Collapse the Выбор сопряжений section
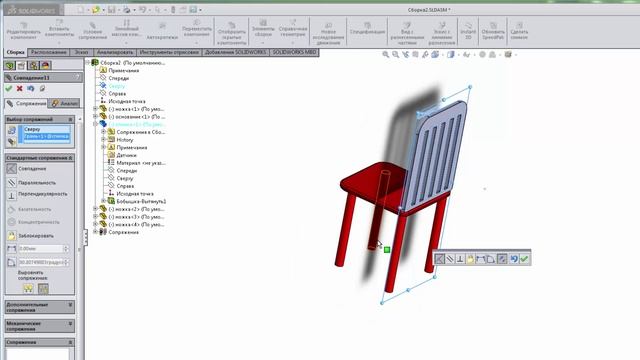This screenshot has width=640, height=360. tap(71, 120)
